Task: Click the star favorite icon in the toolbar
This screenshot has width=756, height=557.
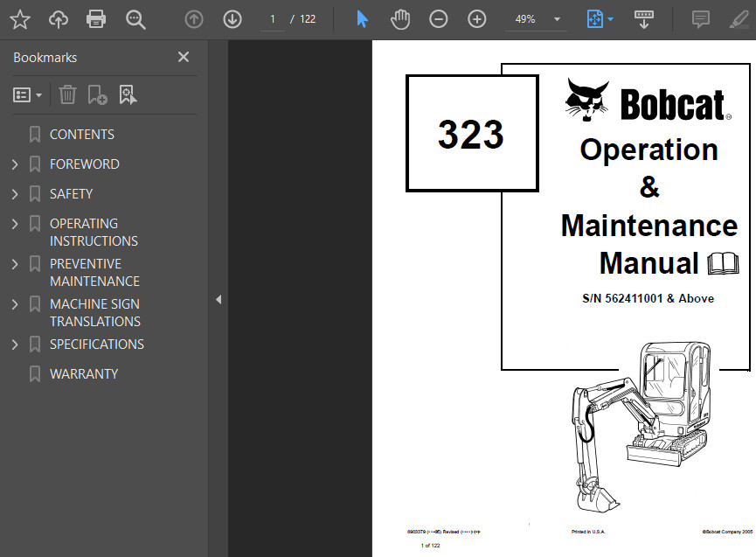Action: [20, 19]
